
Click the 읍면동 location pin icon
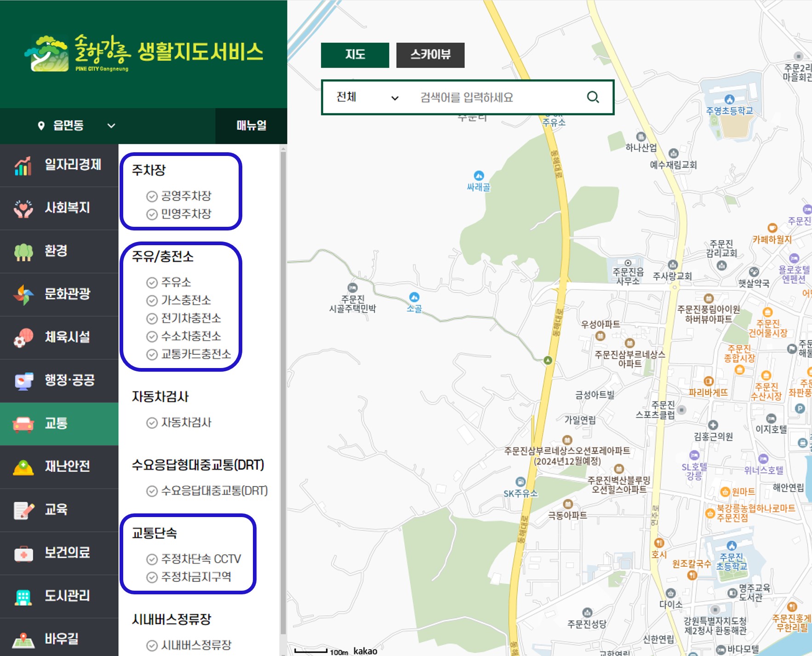(x=41, y=126)
